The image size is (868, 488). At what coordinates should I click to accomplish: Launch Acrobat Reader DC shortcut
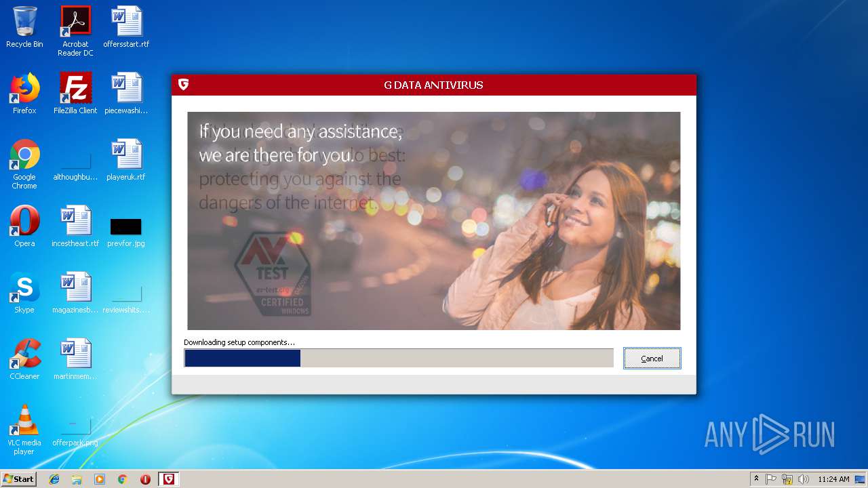pyautogui.click(x=75, y=31)
